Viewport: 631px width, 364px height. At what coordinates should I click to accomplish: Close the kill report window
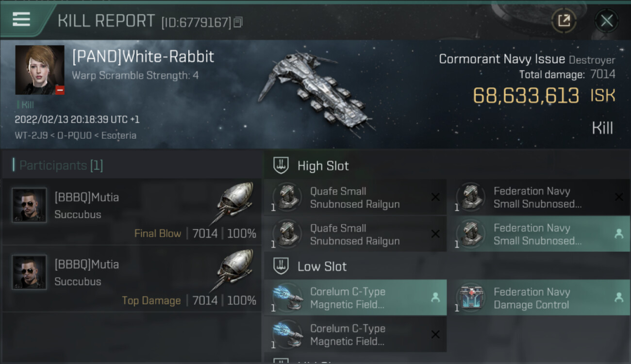pyautogui.click(x=606, y=21)
